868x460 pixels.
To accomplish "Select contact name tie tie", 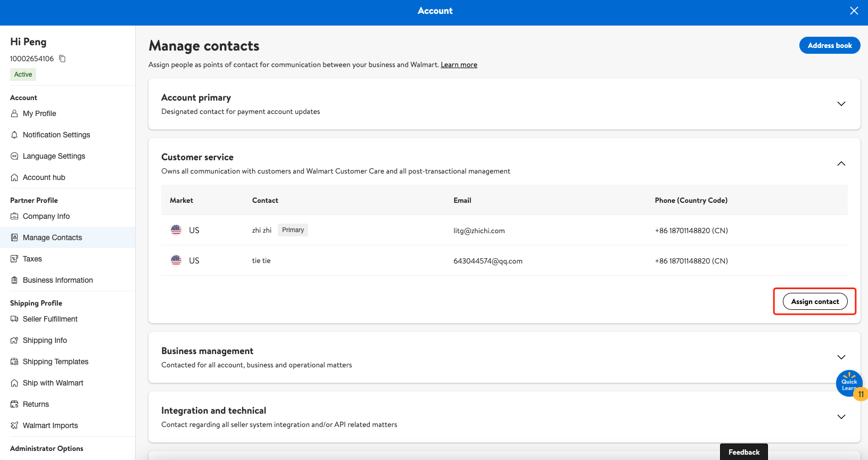I will (261, 261).
